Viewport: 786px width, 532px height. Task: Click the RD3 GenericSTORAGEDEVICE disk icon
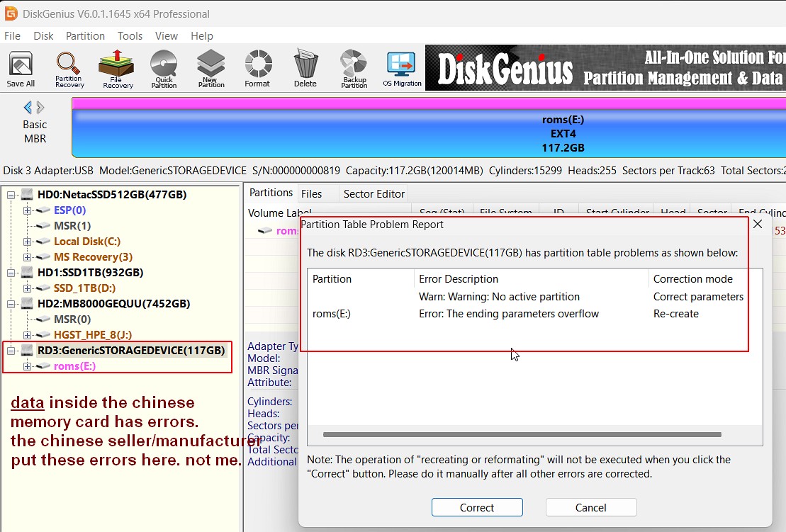pos(27,350)
